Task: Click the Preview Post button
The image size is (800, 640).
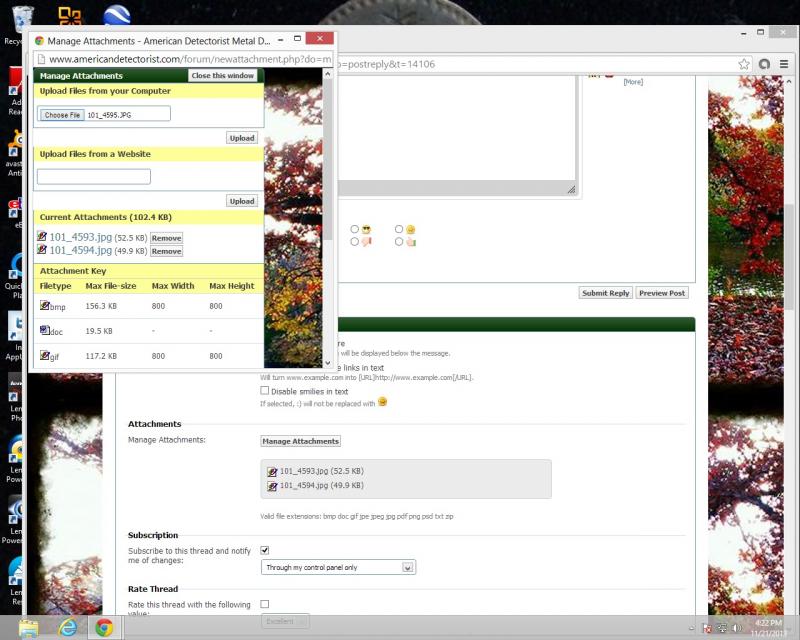Action: 662,293
